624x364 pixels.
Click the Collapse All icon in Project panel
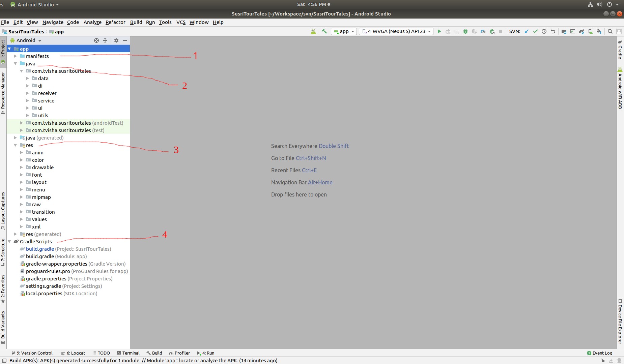click(x=105, y=40)
